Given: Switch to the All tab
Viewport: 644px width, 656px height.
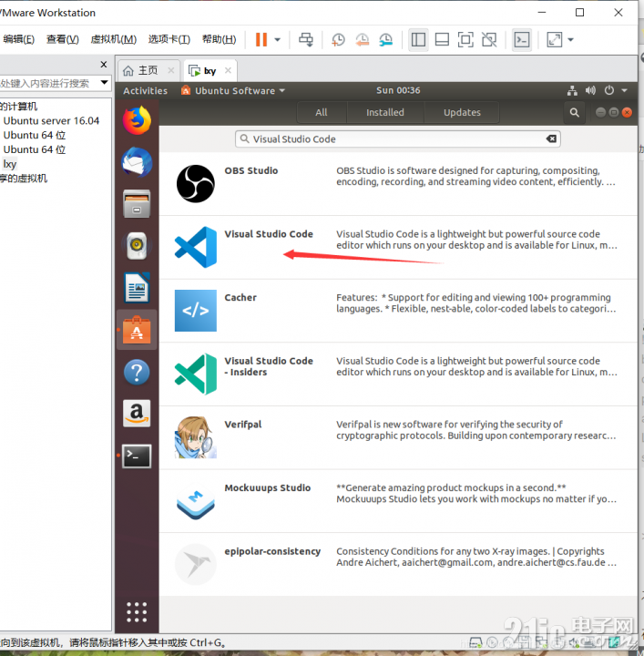Looking at the screenshot, I should click(322, 112).
